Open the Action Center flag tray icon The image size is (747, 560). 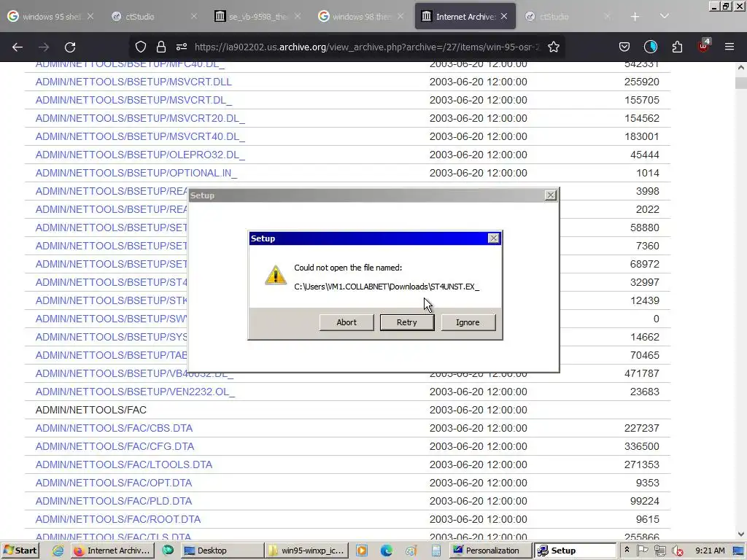642,551
